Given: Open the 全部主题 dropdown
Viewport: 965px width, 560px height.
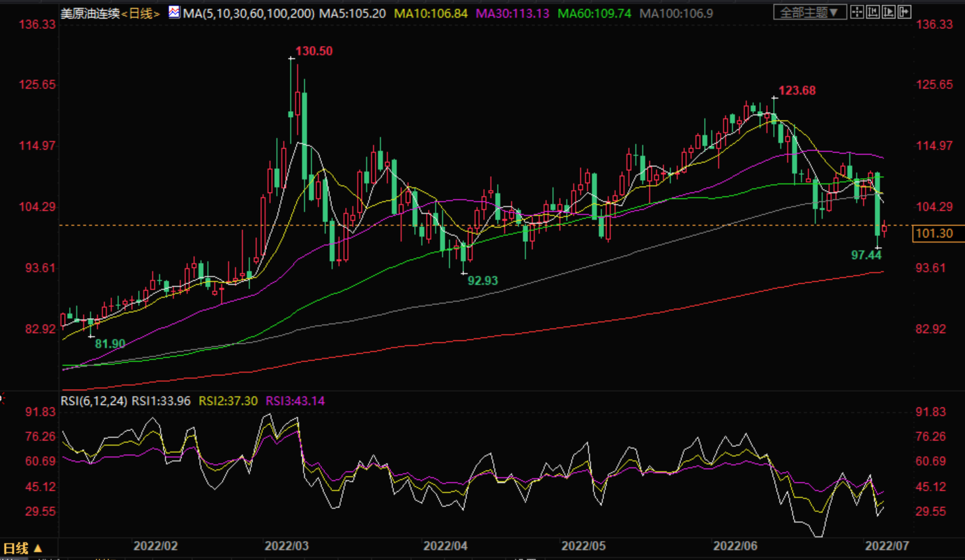Looking at the screenshot, I should point(810,12).
